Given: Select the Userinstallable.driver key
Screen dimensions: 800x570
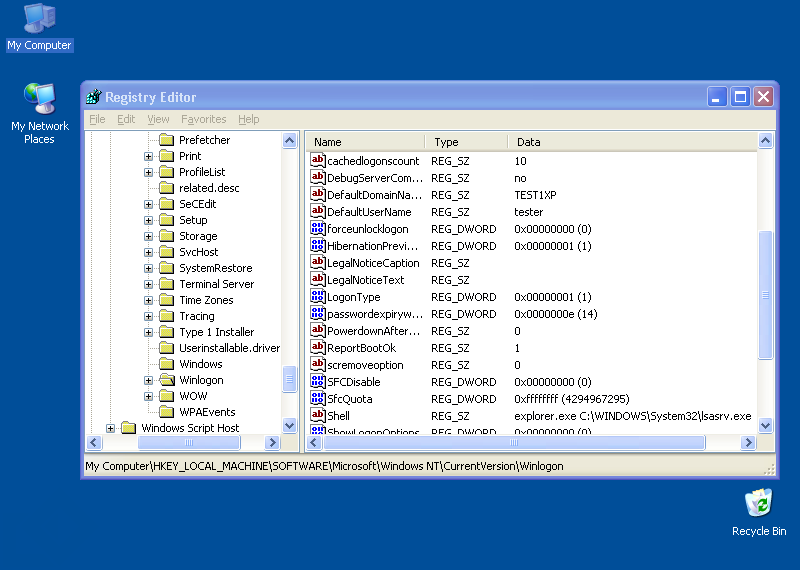Looking at the screenshot, I should 229,348.
